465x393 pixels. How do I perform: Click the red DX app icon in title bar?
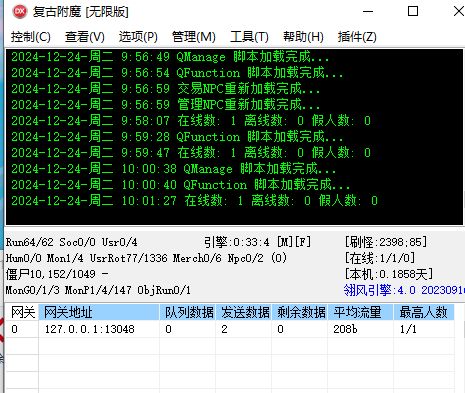[20, 12]
